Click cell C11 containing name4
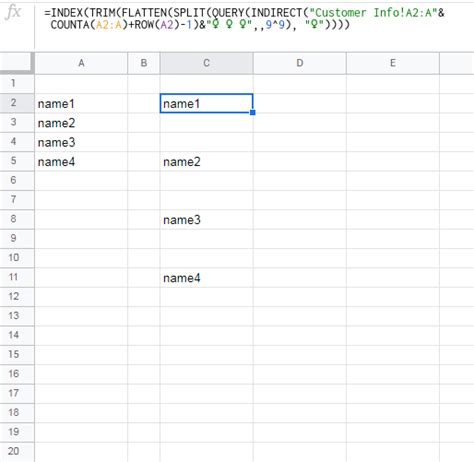The width and height of the screenshot is (474, 462). [x=206, y=278]
